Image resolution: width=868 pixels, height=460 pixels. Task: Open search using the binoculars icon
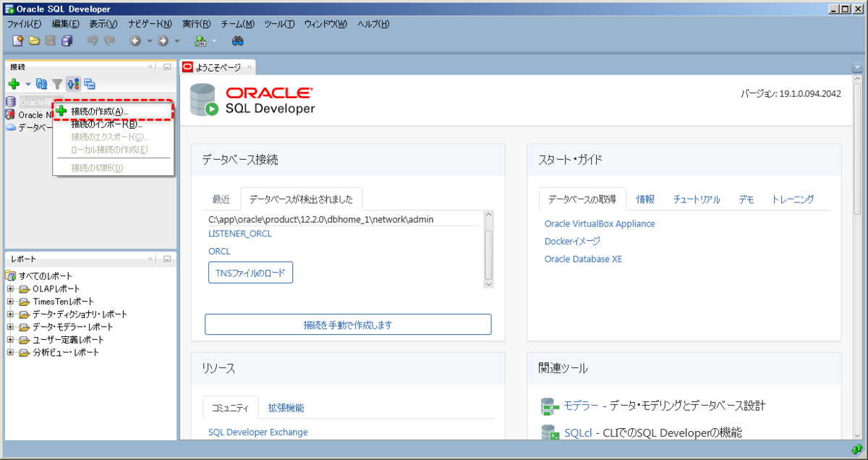[239, 41]
